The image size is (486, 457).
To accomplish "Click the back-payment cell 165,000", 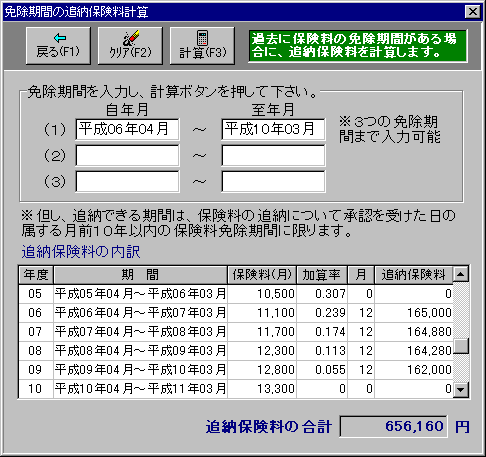I will tap(414, 313).
